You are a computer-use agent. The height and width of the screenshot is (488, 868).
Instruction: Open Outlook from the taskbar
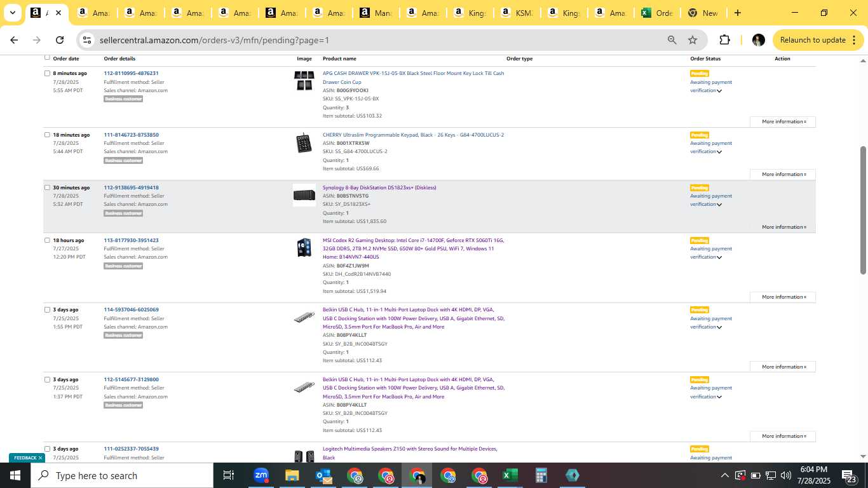(323, 475)
